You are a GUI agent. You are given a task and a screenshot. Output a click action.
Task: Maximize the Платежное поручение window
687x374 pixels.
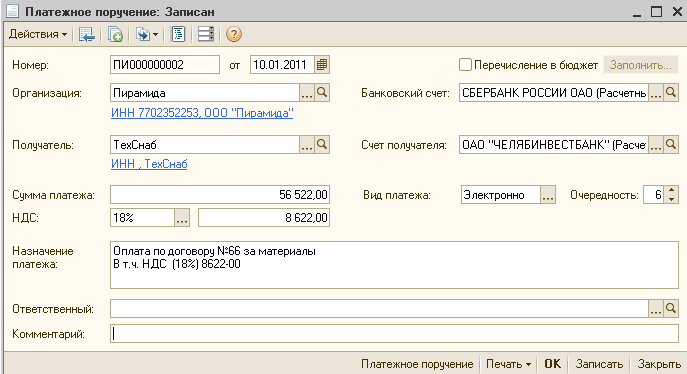pos(656,11)
